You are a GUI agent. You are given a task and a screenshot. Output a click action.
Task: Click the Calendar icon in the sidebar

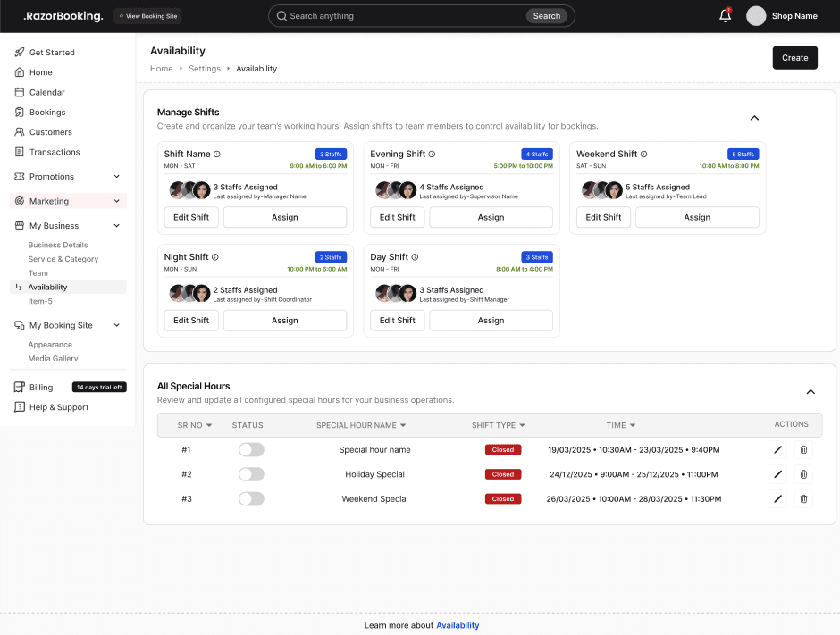pyautogui.click(x=20, y=92)
